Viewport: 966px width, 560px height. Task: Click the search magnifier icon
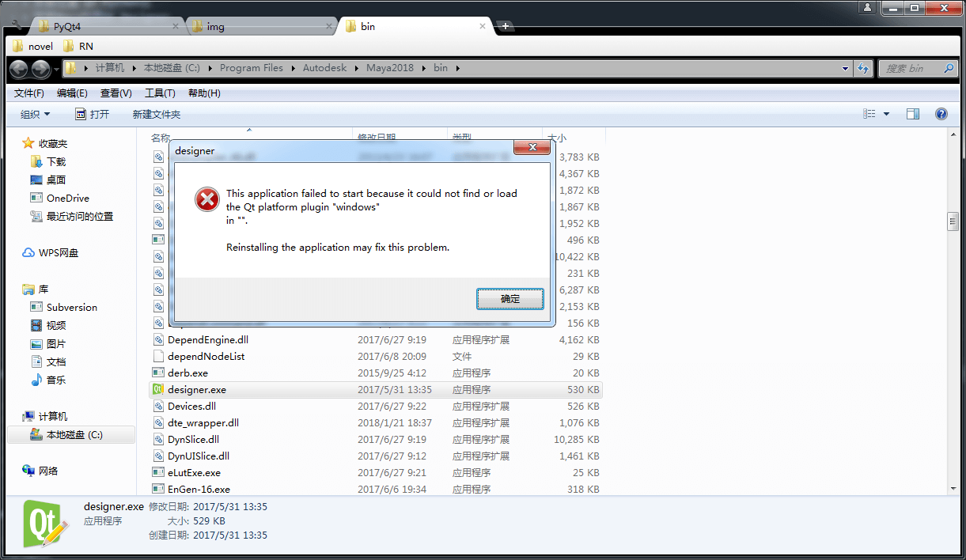coord(950,69)
